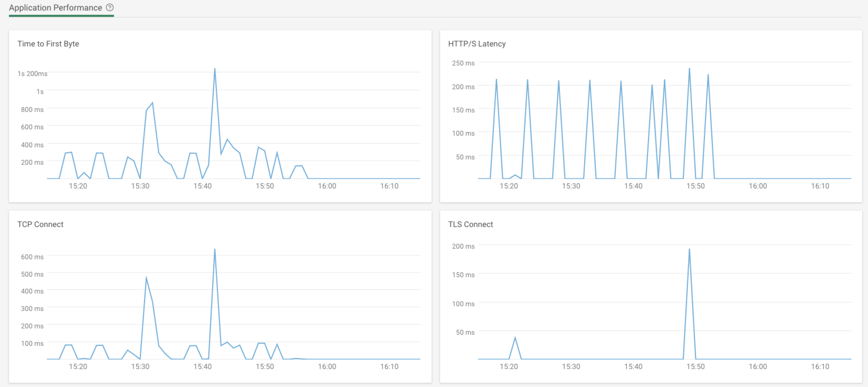Click the question mark icon beside the heading

click(x=110, y=7)
